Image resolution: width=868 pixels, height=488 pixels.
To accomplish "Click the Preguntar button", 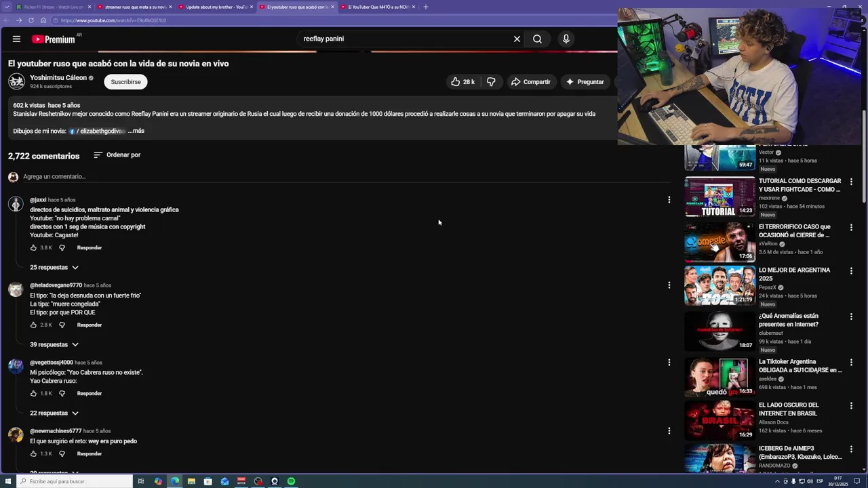I will coord(585,81).
